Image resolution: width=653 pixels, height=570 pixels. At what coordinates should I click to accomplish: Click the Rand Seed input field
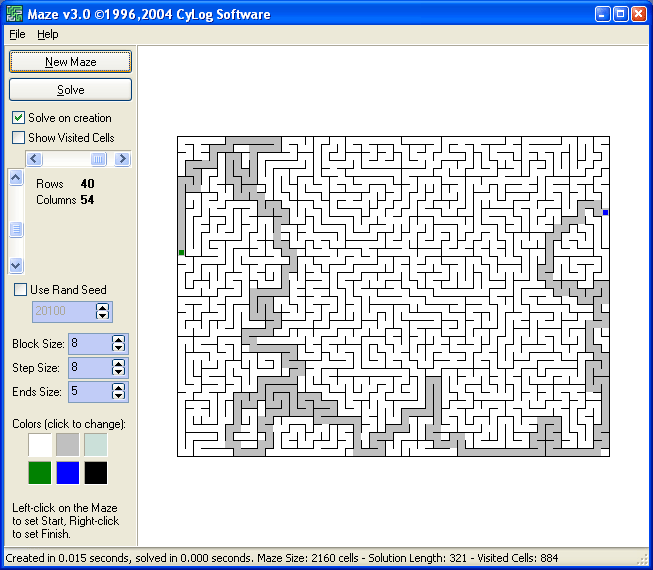(x=64, y=311)
